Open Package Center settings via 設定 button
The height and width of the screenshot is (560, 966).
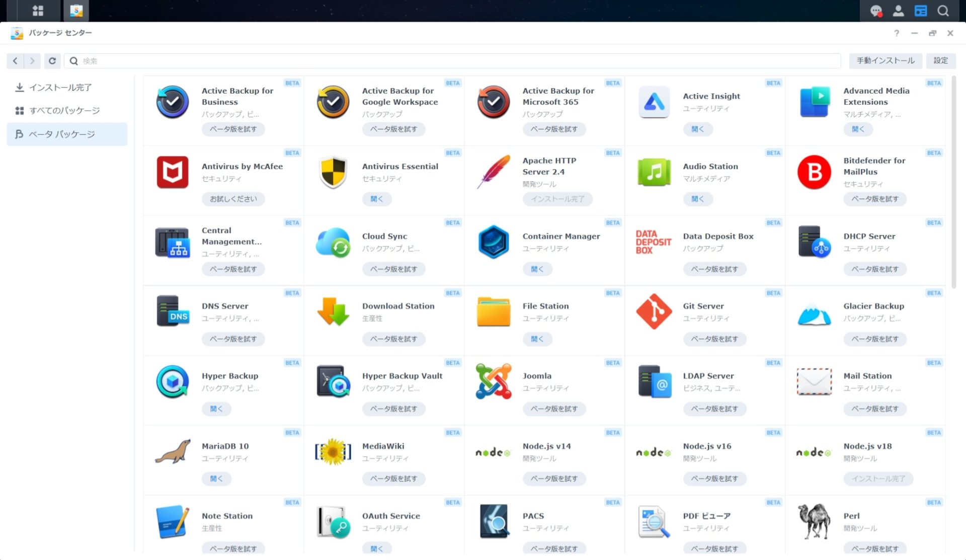[941, 60]
